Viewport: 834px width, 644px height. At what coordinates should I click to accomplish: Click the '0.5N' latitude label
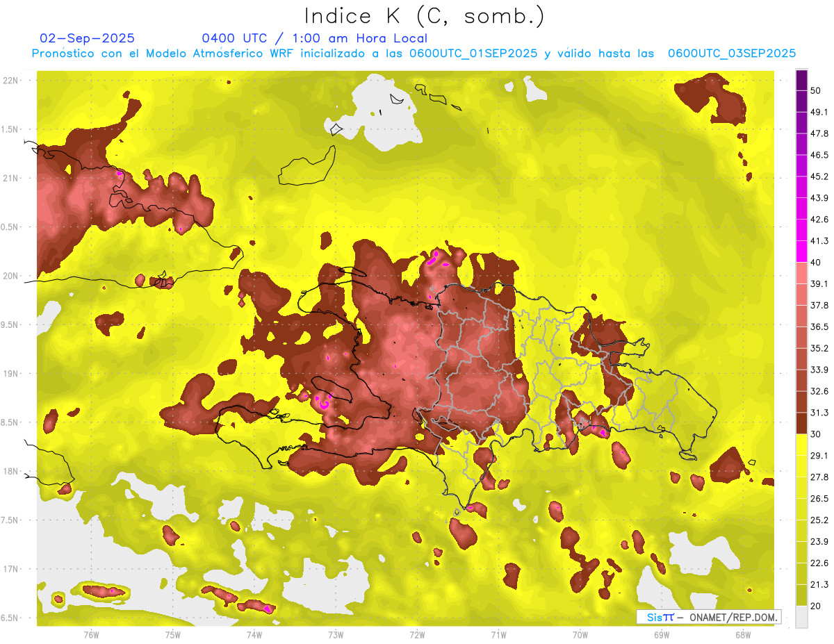11,227
